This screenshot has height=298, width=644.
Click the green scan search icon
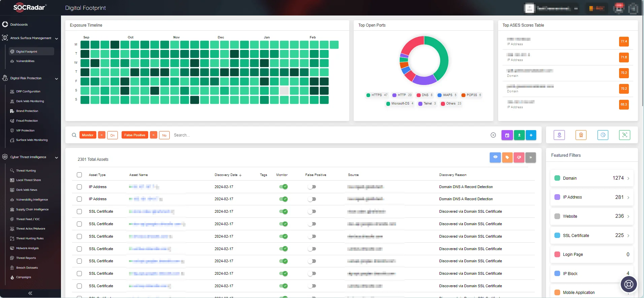tap(624, 135)
